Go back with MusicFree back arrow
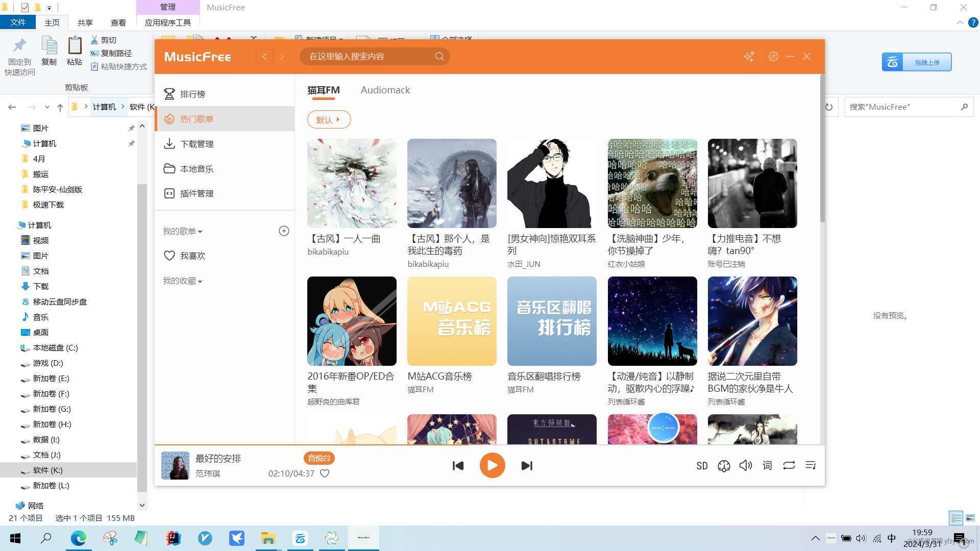Screen dimensions: 980x551 tap(264, 57)
